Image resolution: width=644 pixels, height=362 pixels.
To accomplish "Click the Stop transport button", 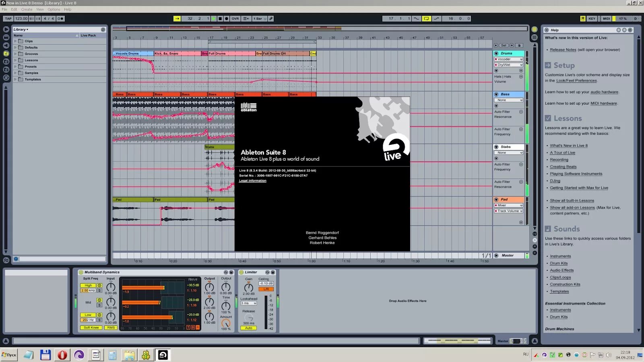I will (x=220, y=19).
